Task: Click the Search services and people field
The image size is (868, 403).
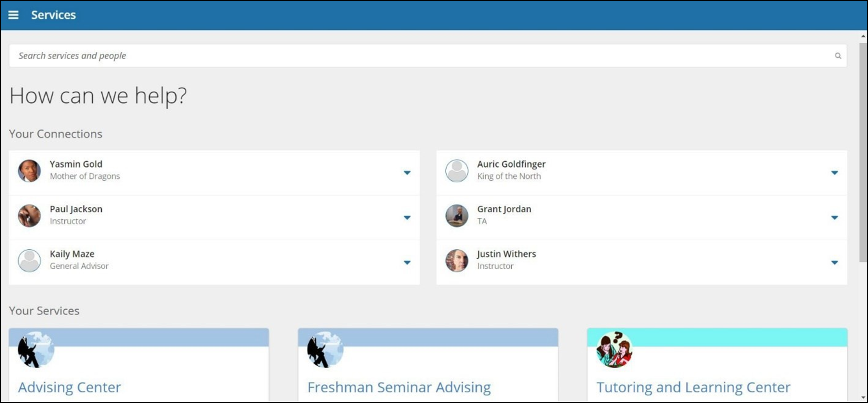Action: [428, 56]
